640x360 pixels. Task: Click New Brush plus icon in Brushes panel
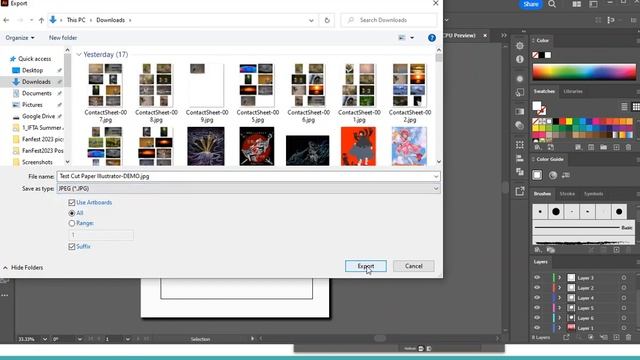coord(616,250)
